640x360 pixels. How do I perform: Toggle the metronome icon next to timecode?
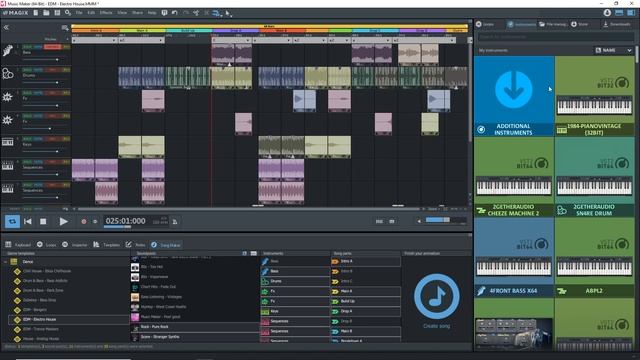[175, 222]
